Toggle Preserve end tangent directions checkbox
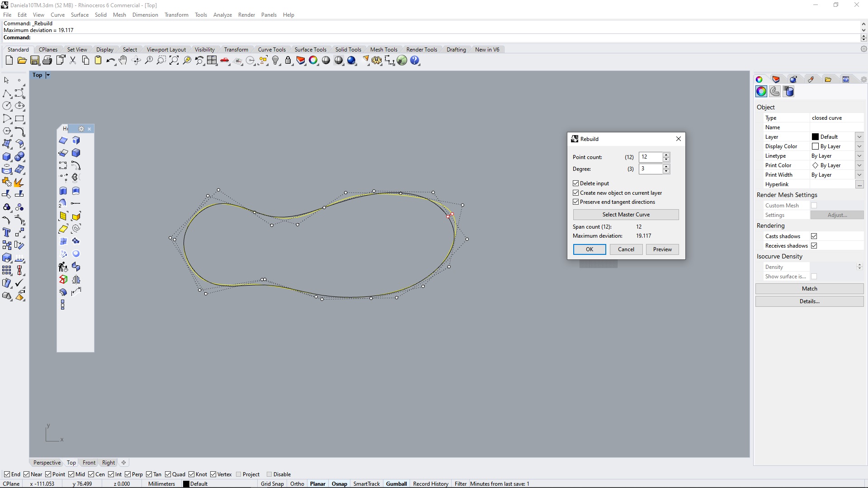This screenshot has height=488, width=868. click(576, 202)
